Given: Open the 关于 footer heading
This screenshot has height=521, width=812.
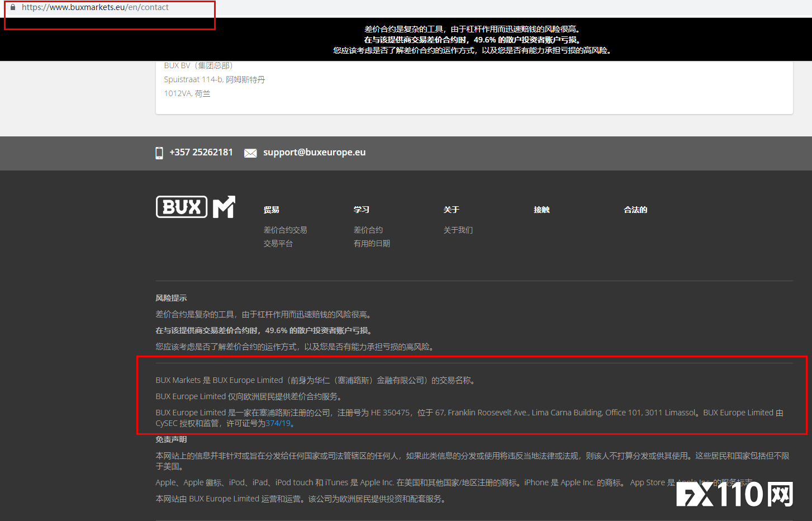Looking at the screenshot, I should tap(452, 210).
